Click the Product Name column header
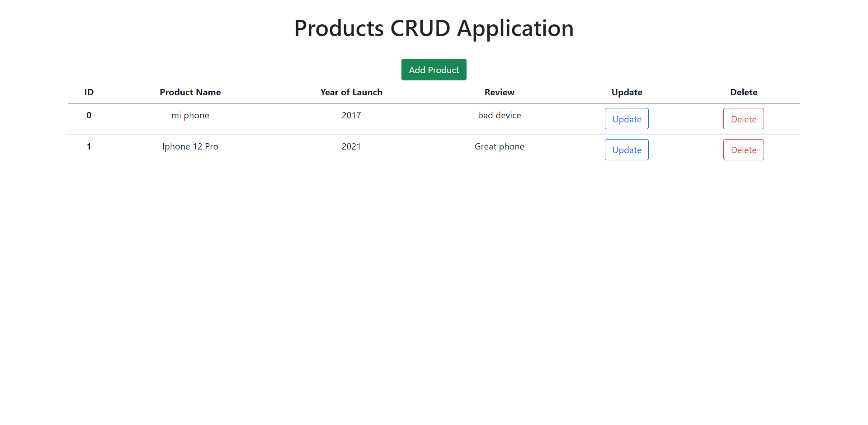This screenshot has height=425, width=868. pos(190,92)
